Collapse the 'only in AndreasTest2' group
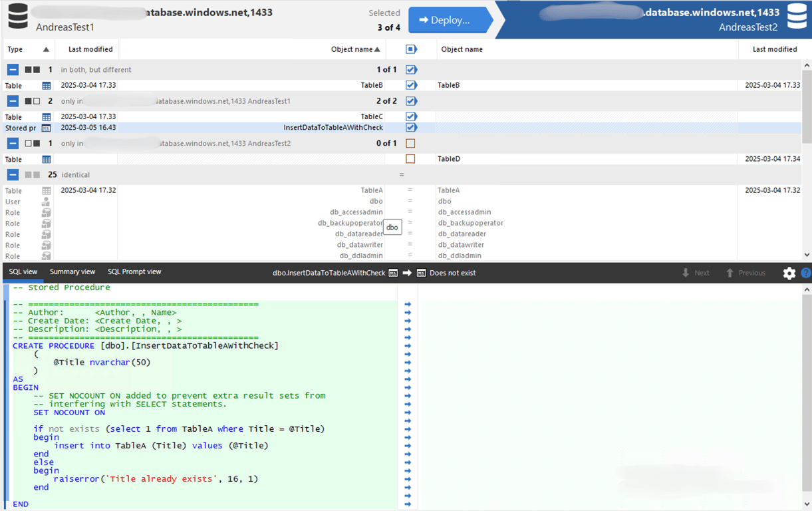 tap(13, 143)
